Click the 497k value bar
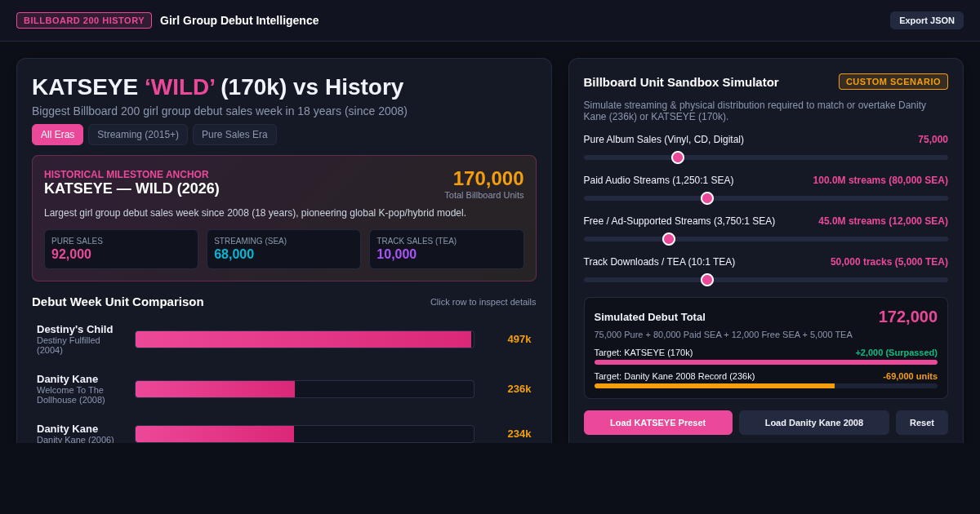This screenshot has height=514, width=980. tap(305, 339)
